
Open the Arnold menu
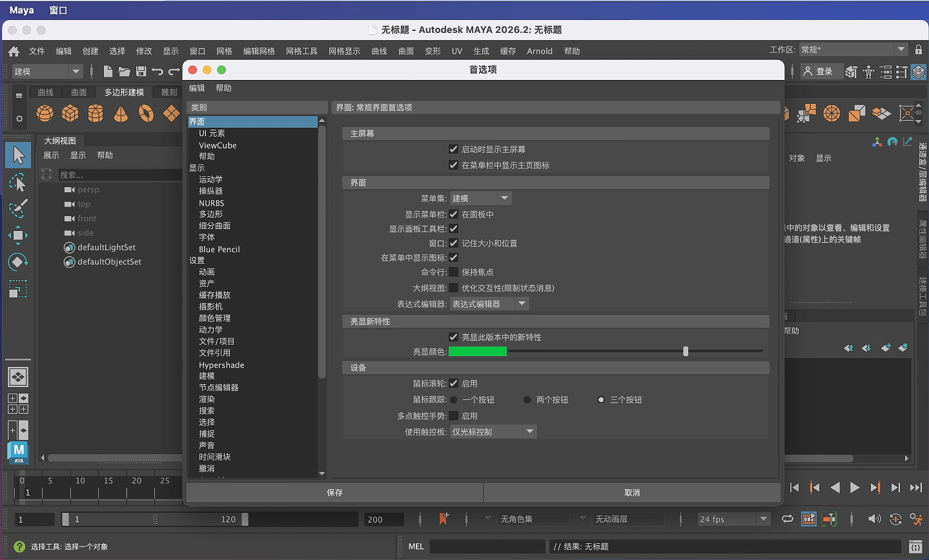539,51
